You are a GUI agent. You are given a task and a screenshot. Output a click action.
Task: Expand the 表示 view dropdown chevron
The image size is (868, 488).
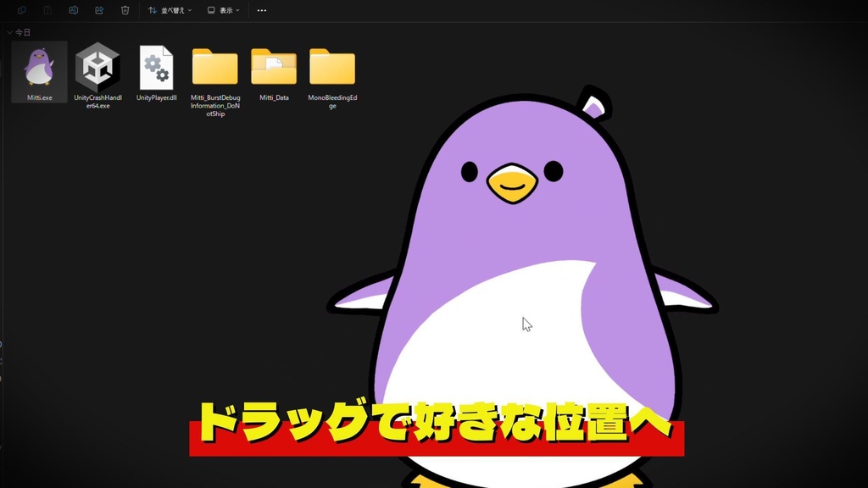[x=236, y=10]
